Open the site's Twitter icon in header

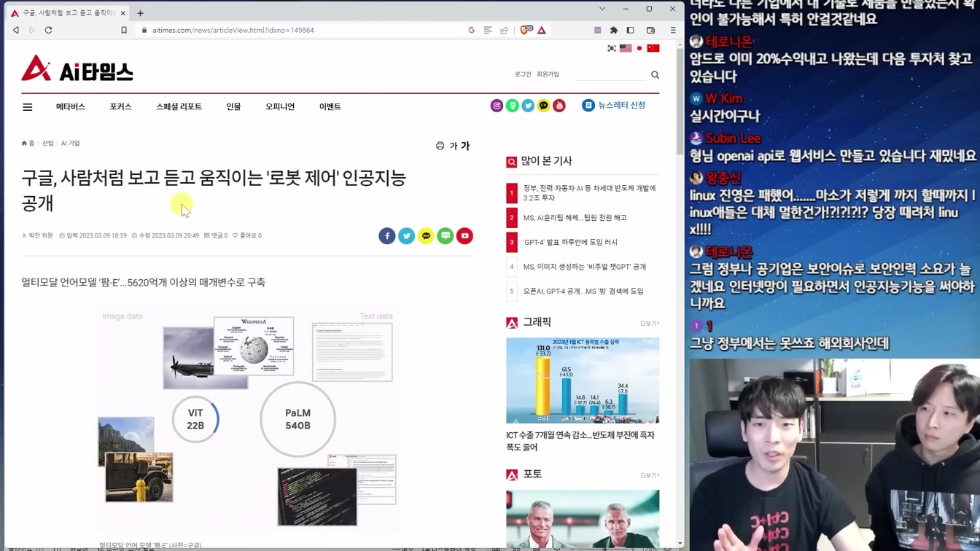pos(528,106)
